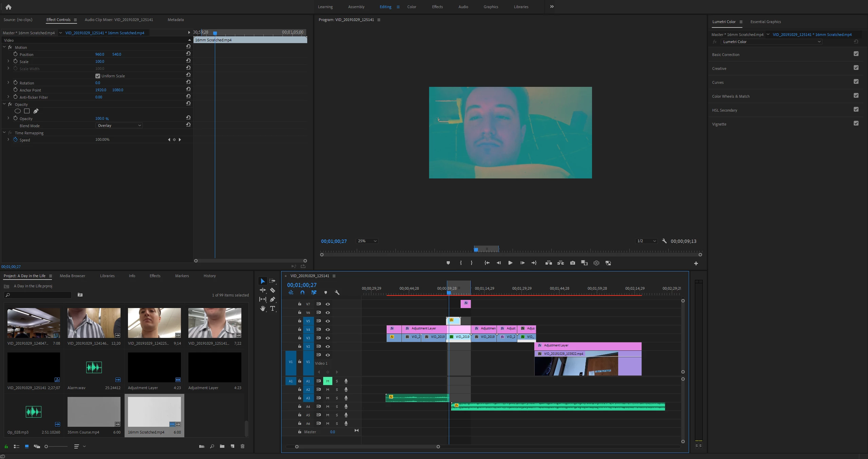Switch to the Color workspace
Screen dimensions: 868x459
click(x=412, y=7)
